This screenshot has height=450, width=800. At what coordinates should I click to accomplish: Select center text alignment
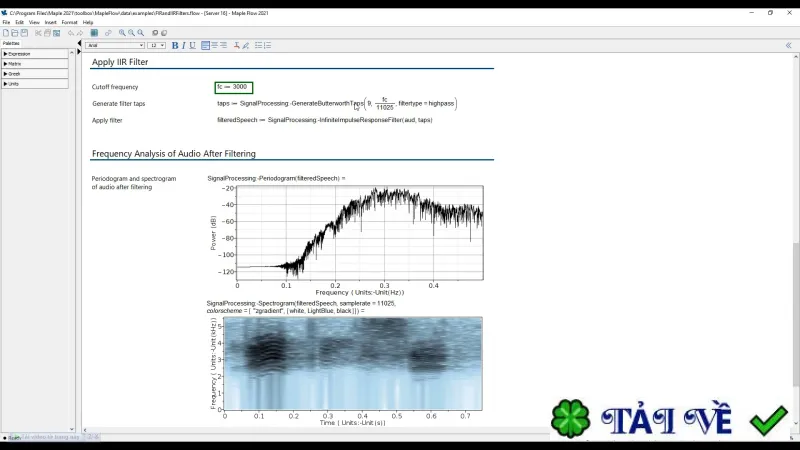click(x=214, y=45)
